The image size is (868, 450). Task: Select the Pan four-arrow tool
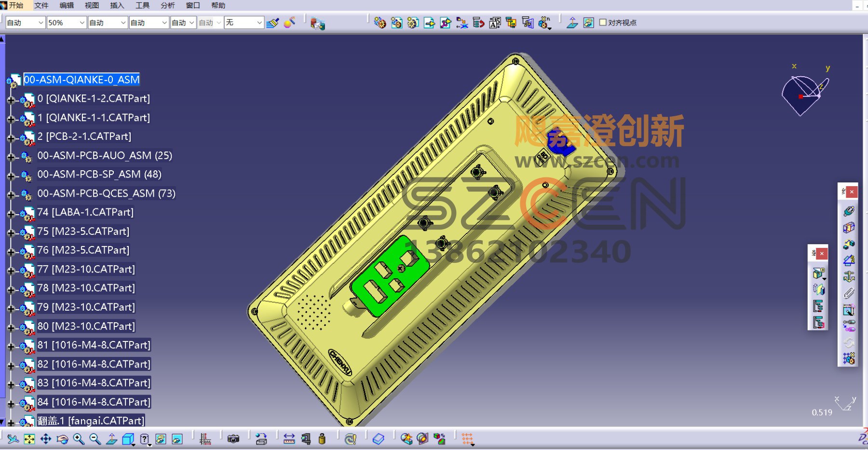point(46,438)
